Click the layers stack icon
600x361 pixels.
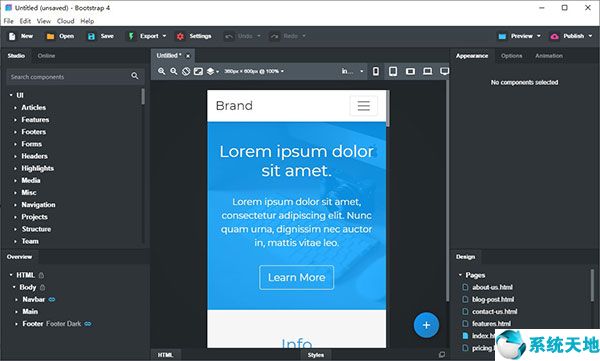point(210,71)
